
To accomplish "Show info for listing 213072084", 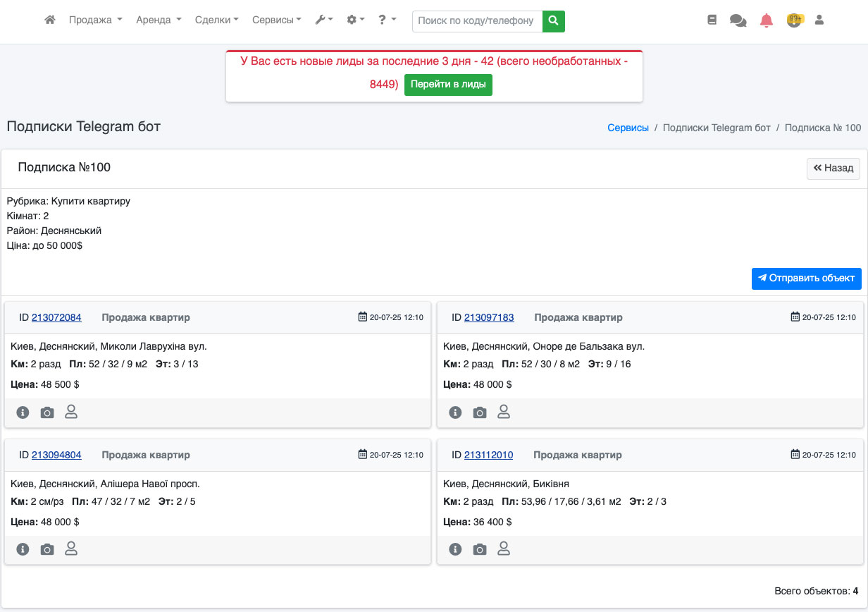I will coord(23,412).
